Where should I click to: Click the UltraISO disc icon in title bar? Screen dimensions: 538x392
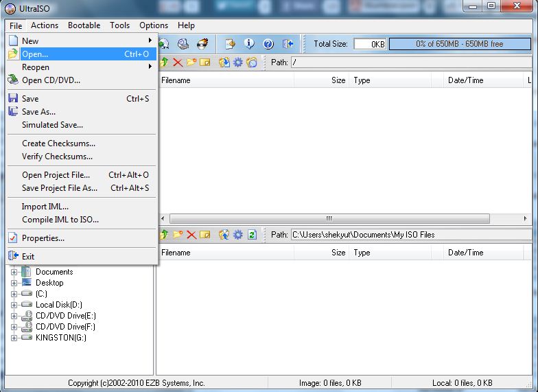click(10, 8)
